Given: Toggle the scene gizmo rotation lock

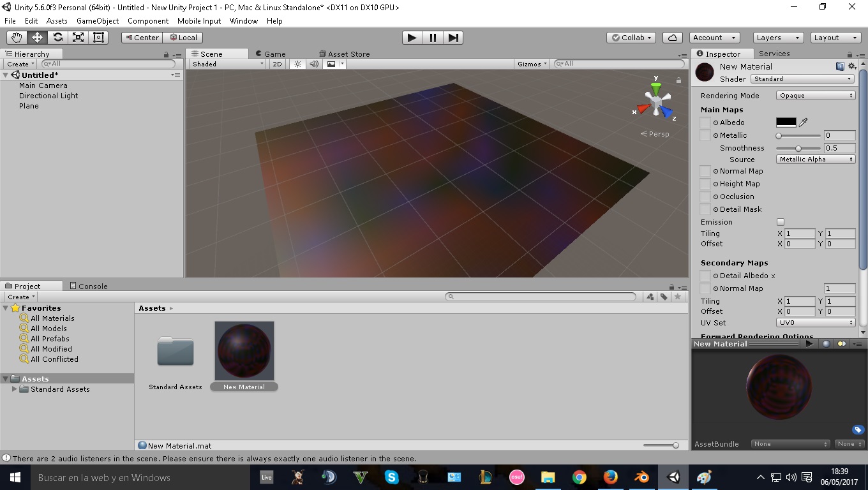Looking at the screenshot, I should [x=678, y=80].
